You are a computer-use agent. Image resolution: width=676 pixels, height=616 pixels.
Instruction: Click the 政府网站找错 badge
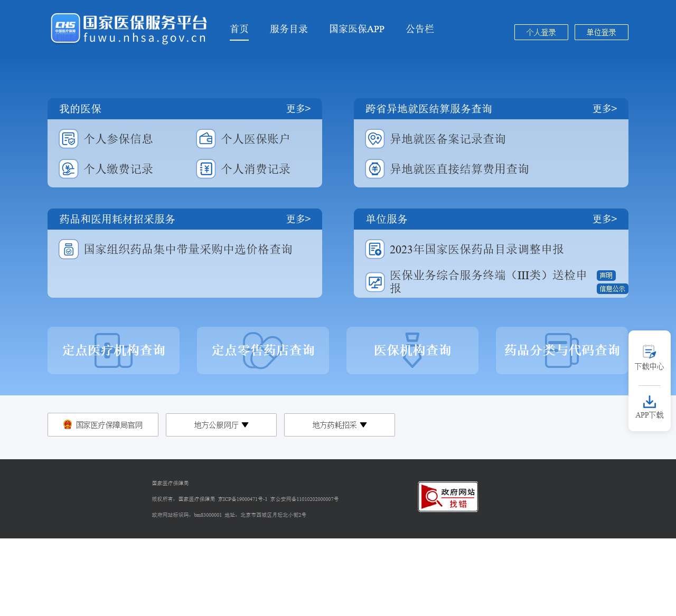448,497
